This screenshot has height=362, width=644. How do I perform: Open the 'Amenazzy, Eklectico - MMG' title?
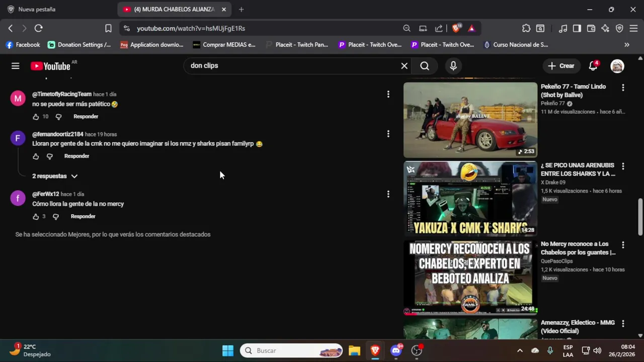point(578,327)
